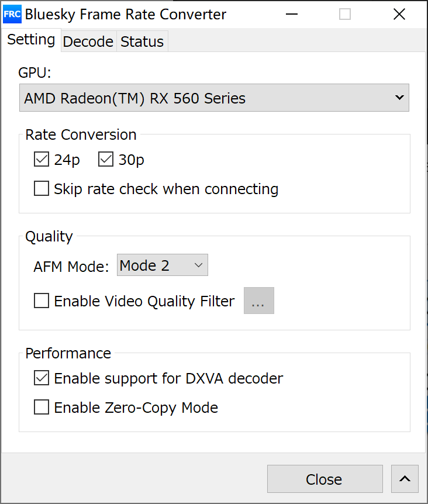Disable the 30p rate conversion checkbox
The image size is (428, 504).
(106, 160)
